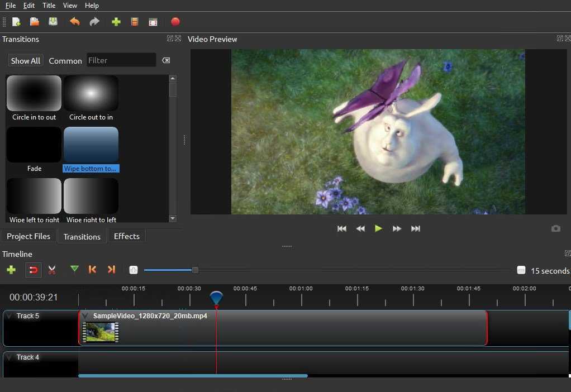This screenshot has height=392, width=571.
Task: Select the Circle out to in transition
Action: tap(91, 98)
